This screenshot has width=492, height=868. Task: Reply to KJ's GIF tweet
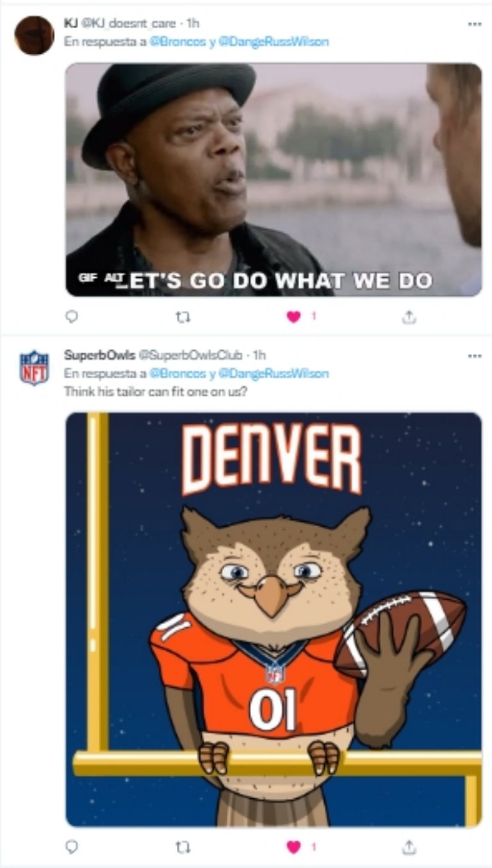tap(72, 316)
